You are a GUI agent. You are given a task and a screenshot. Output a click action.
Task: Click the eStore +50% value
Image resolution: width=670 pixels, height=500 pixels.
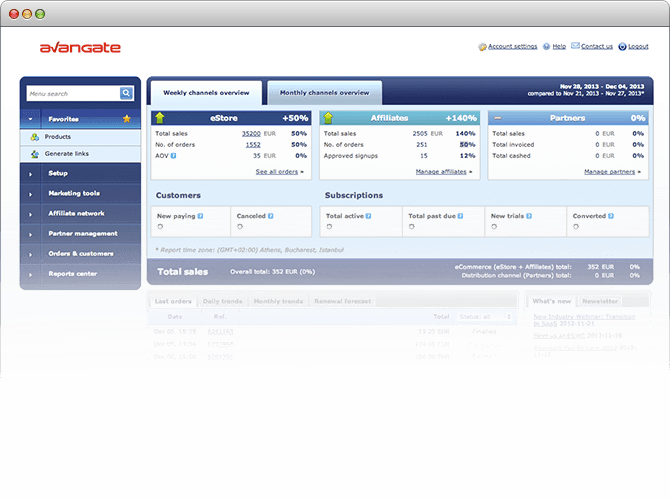pyautogui.click(x=295, y=118)
